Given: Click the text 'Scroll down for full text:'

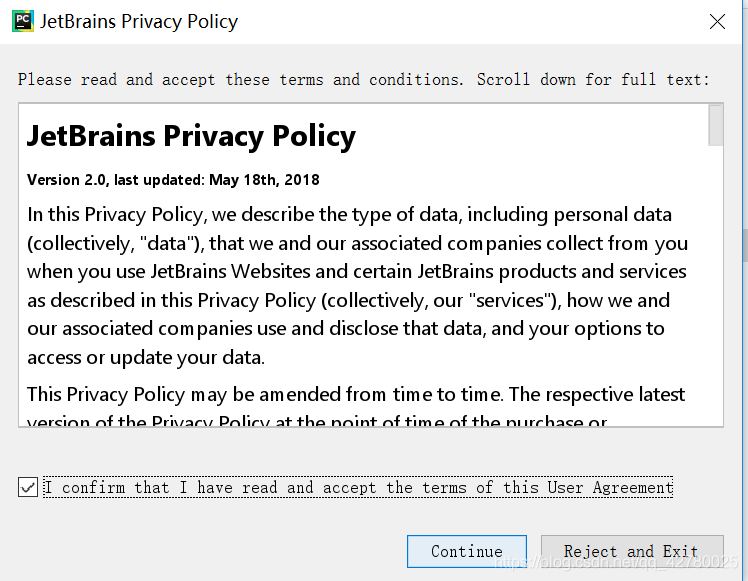Looking at the screenshot, I should pos(593,79).
